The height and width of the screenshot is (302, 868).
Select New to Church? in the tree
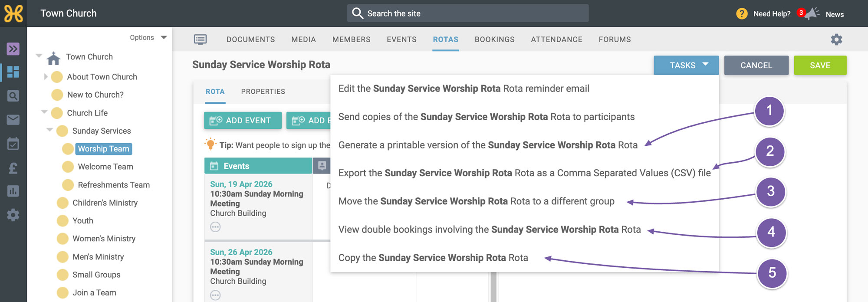95,95
